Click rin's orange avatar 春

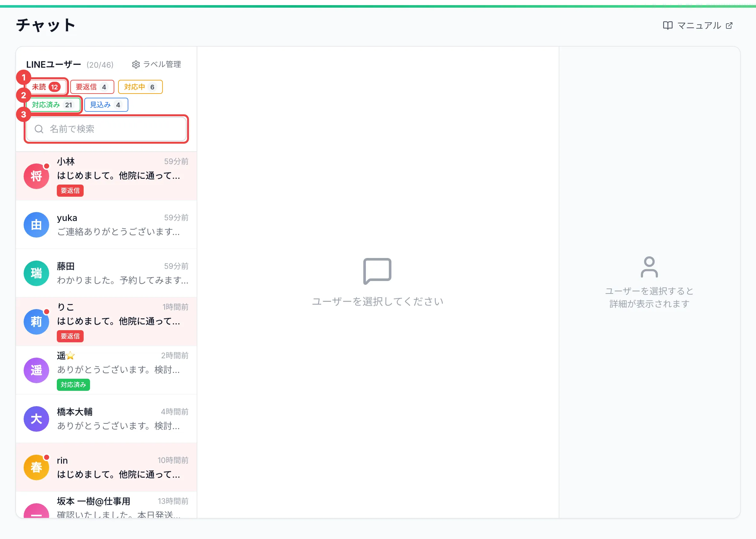[36, 467]
